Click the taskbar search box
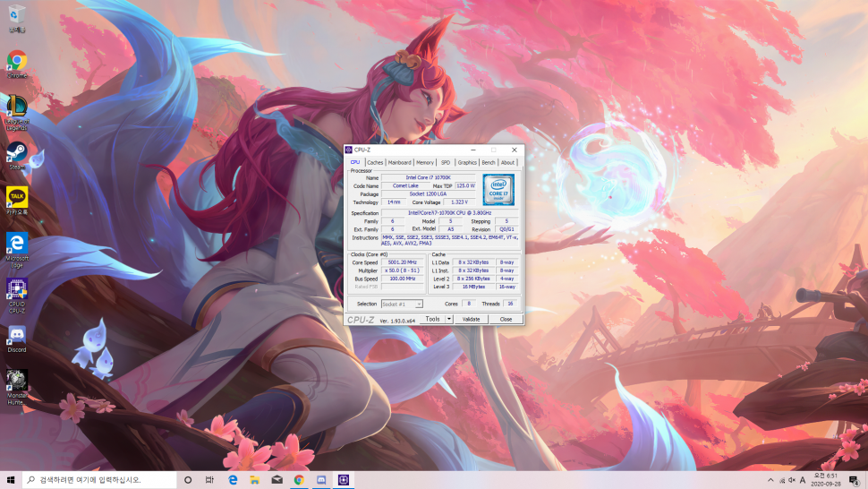This screenshot has height=489, width=868. pos(99,479)
